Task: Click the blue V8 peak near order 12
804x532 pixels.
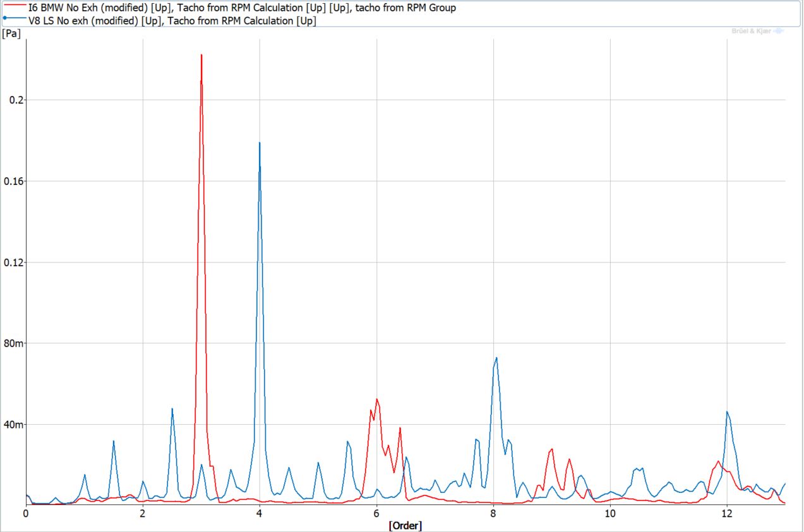Action: pos(727,411)
